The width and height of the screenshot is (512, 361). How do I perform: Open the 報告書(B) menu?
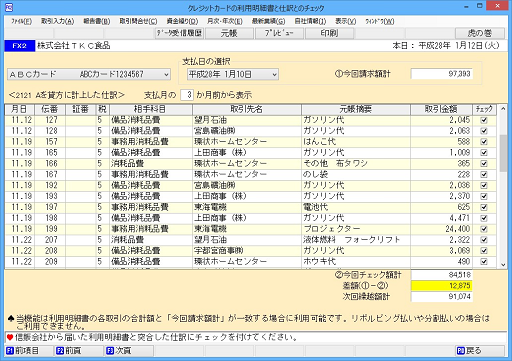tap(97, 21)
